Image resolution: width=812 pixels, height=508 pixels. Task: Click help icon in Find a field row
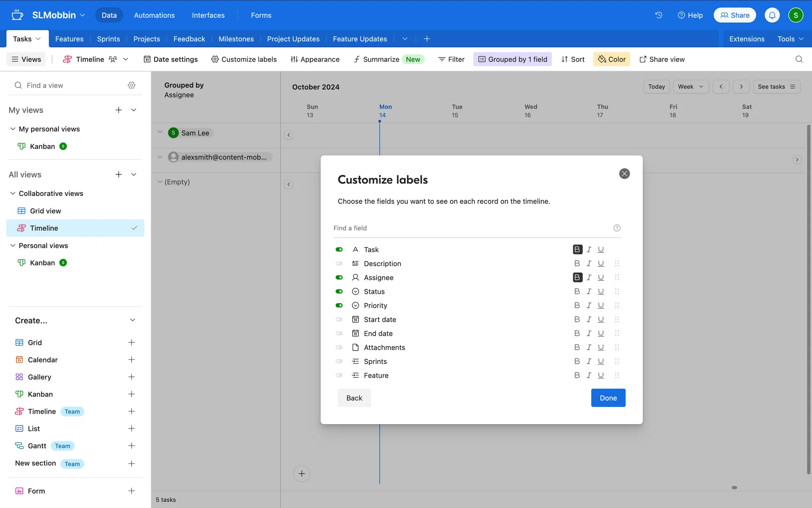click(617, 228)
